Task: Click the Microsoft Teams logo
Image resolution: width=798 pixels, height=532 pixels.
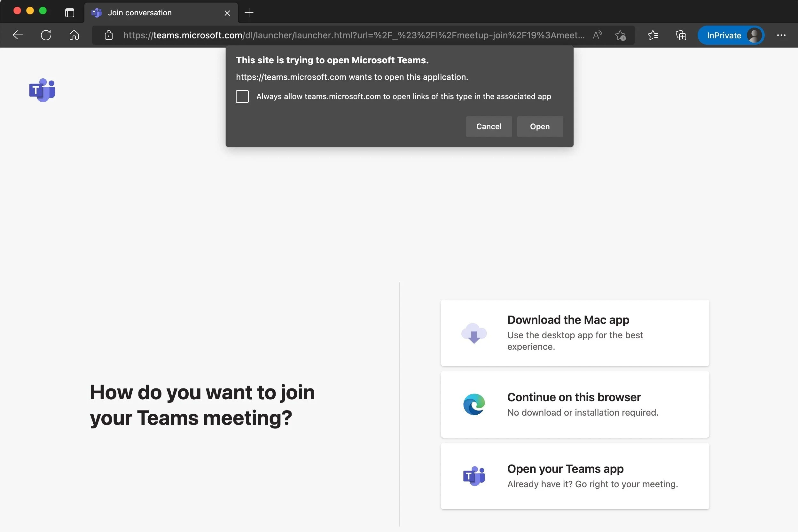Action: (42, 90)
